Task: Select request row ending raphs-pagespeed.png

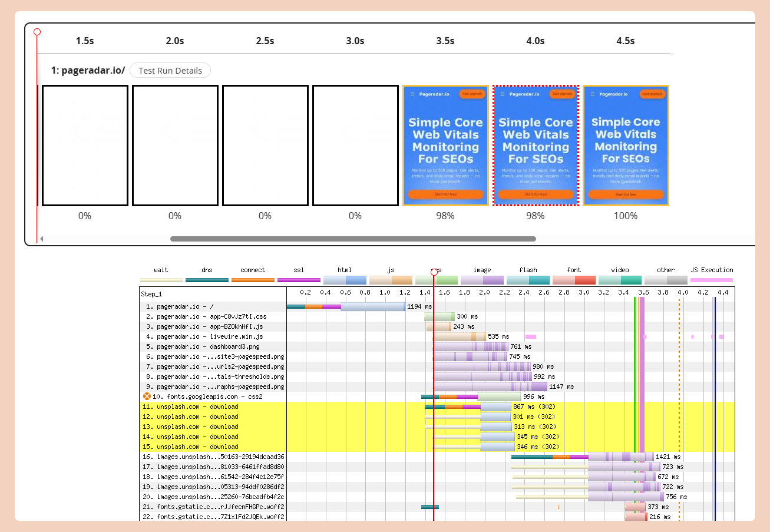Action: click(437, 387)
